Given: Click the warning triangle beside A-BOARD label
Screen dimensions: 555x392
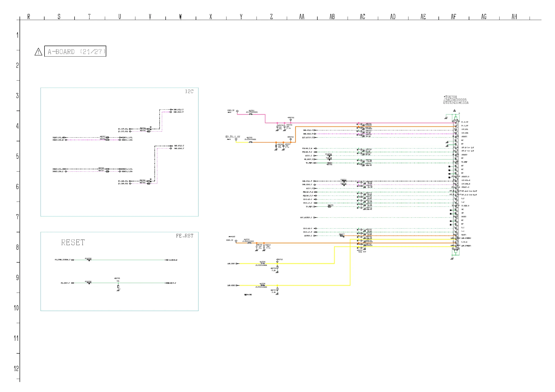Looking at the screenshot, I should 38,52.
